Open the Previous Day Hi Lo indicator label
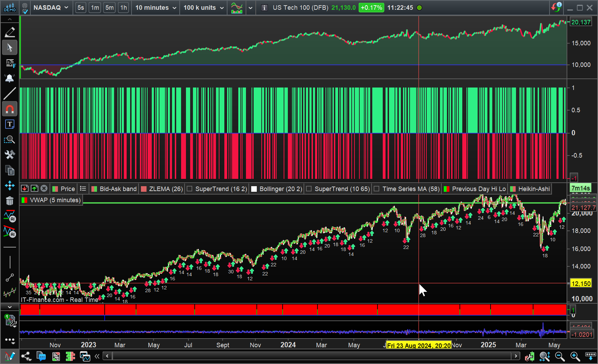598x364 pixels. click(479, 189)
